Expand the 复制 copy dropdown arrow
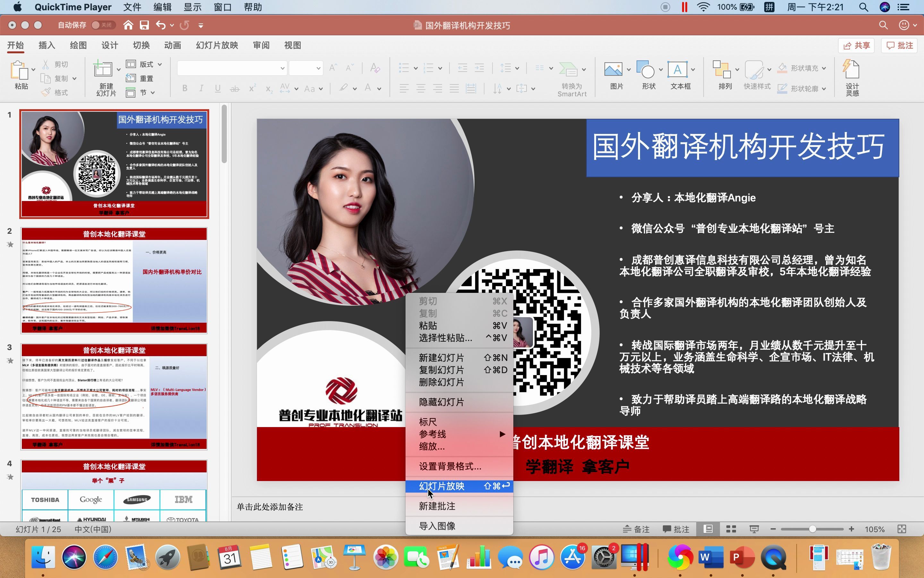The width and height of the screenshot is (924, 578). (74, 78)
